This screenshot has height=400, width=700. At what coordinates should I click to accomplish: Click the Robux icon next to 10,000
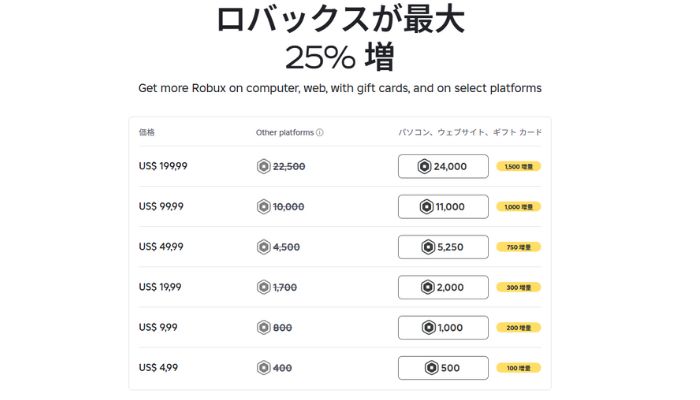pos(264,207)
